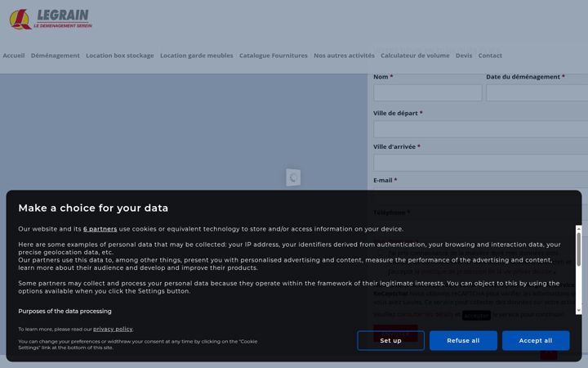The width and height of the screenshot is (588, 368).
Task: Open the Contact page
Action: coord(490,56)
